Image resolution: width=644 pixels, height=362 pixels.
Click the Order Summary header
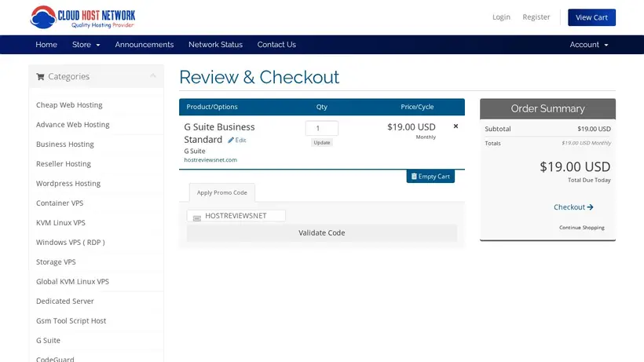coord(547,109)
